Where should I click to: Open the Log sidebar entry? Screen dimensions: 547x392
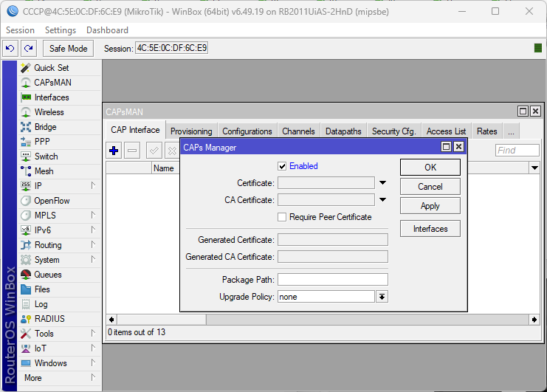[x=59, y=304]
